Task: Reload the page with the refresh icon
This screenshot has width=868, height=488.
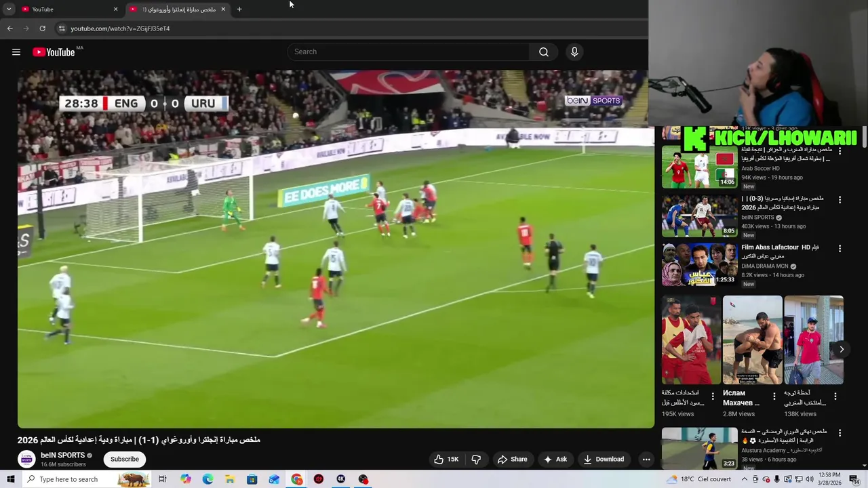Action: pyautogui.click(x=42, y=28)
